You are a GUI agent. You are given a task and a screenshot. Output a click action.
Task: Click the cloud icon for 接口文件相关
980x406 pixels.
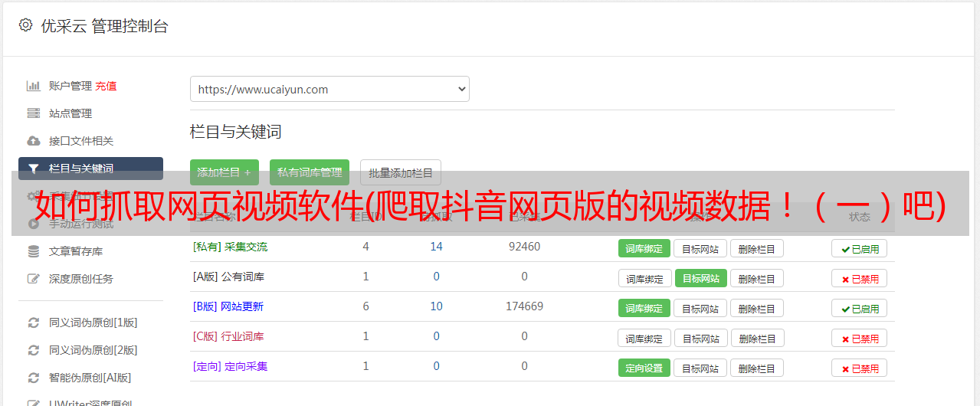point(33,141)
